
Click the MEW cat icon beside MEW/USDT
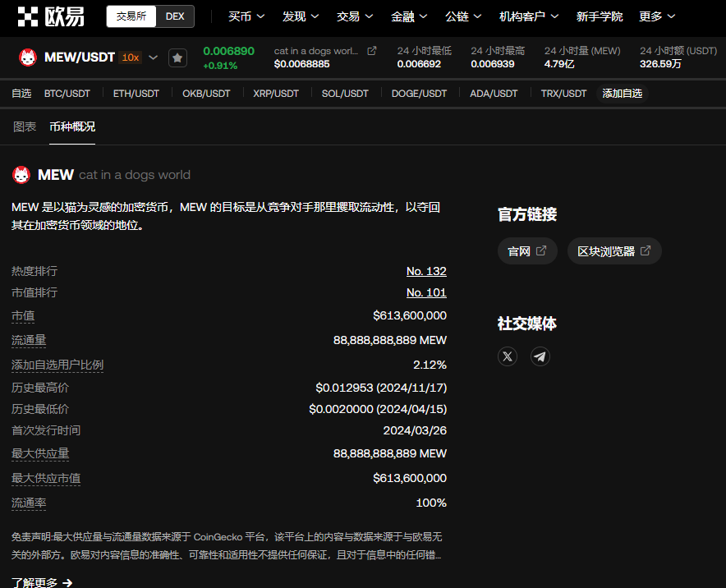[28, 57]
